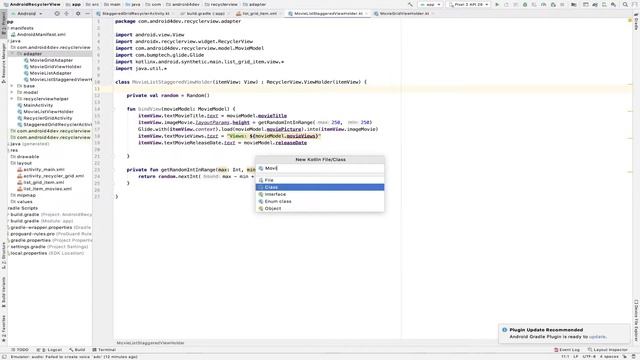Select Class option in New Kotlin popup

tap(320, 187)
